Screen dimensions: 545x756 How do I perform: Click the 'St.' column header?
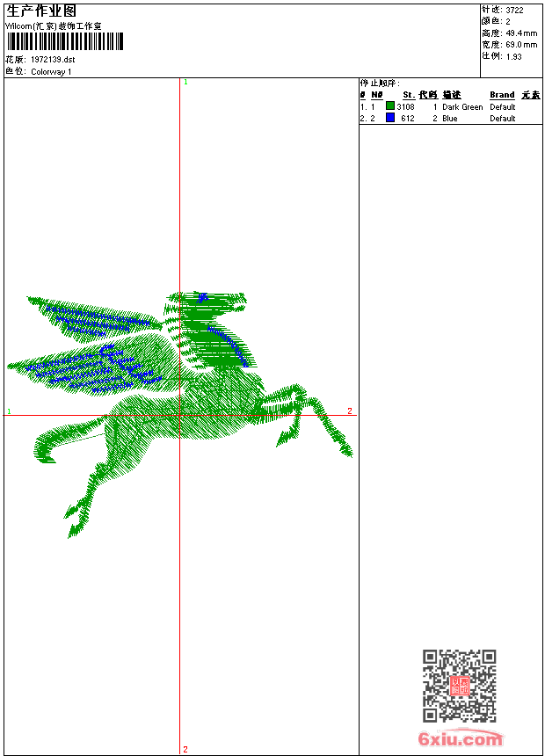[x=409, y=95]
